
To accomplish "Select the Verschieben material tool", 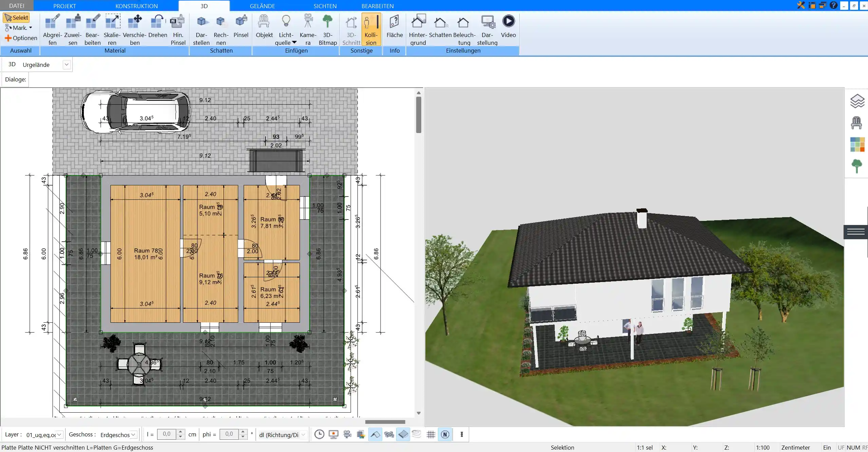I will click(134, 30).
